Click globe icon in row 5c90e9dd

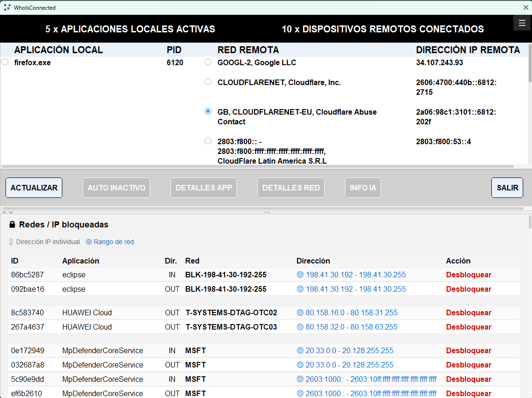point(300,379)
